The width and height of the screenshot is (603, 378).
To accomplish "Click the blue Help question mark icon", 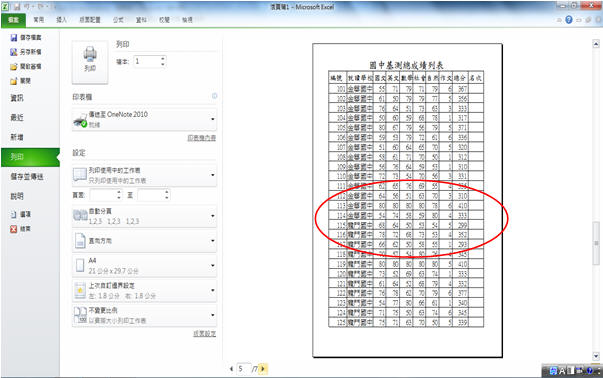I will point(569,20).
